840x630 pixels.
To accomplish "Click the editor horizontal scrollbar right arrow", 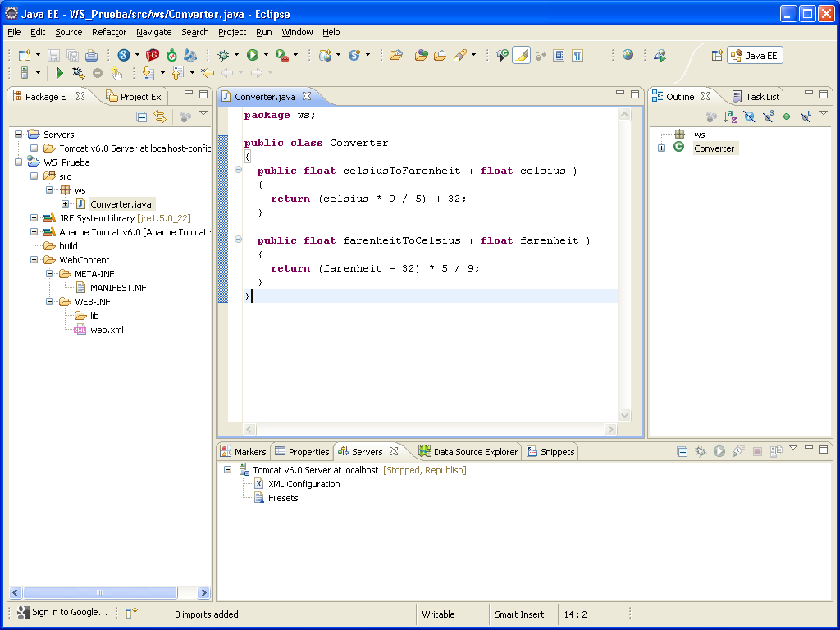I will point(610,429).
